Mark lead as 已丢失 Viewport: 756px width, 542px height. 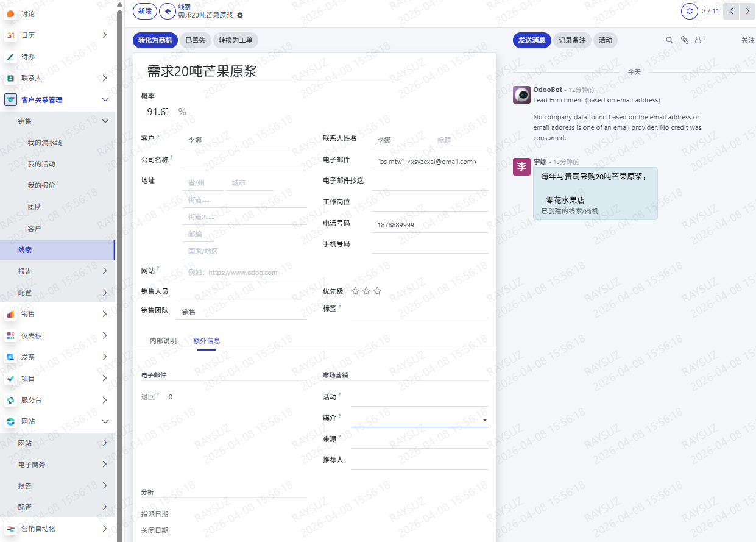[x=195, y=40]
